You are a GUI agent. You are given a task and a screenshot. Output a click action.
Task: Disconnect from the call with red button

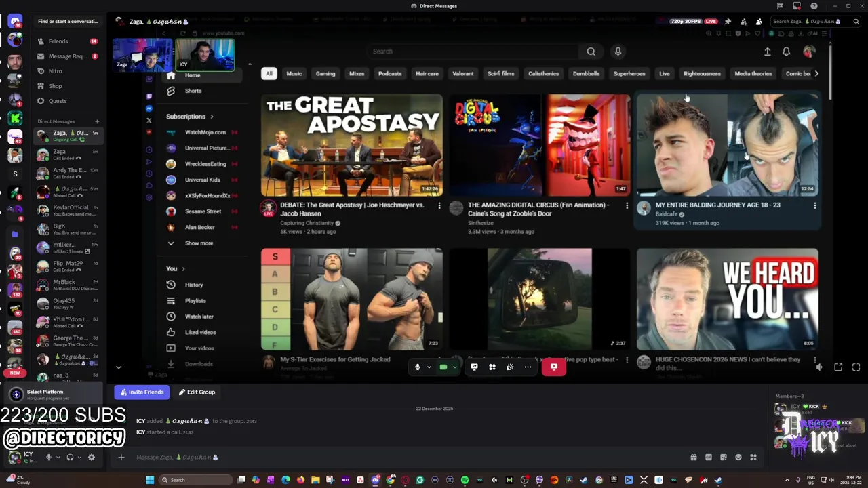tap(554, 367)
